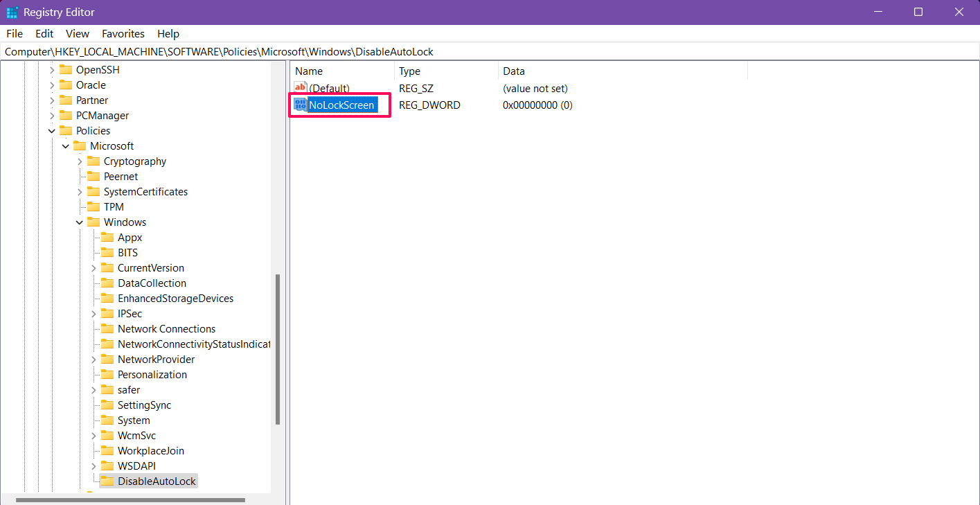The height and width of the screenshot is (505, 980).
Task: Click the REG_SZ type cell
Action: click(416, 89)
